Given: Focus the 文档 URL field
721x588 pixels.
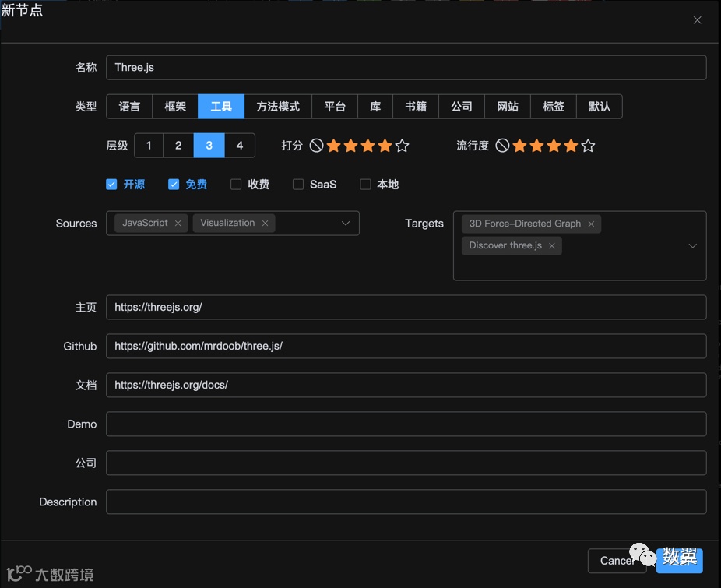Looking at the screenshot, I should pyautogui.click(x=406, y=385).
